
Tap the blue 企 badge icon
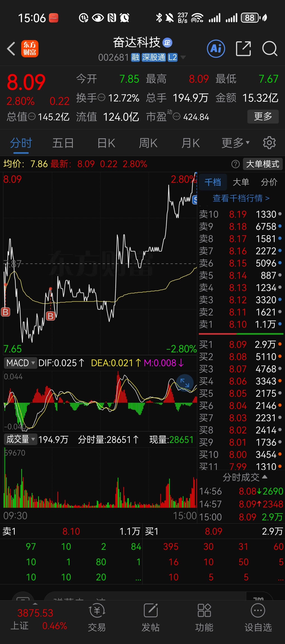[x=167, y=43]
